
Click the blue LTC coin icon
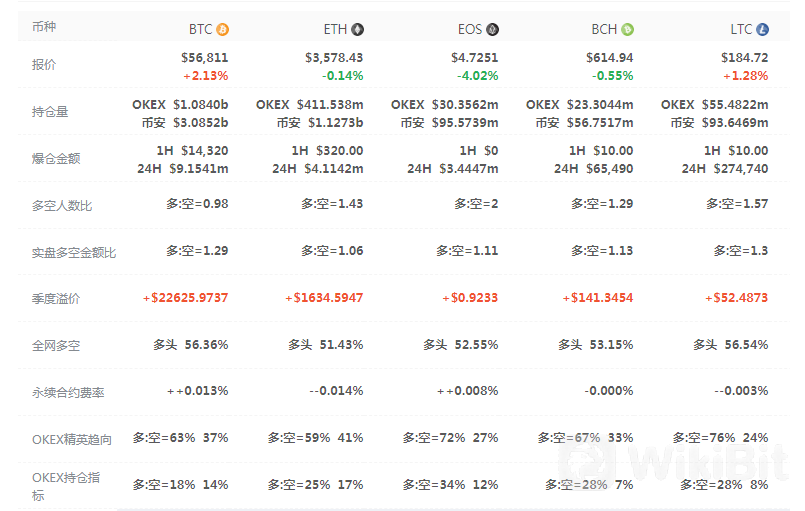(x=763, y=29)
